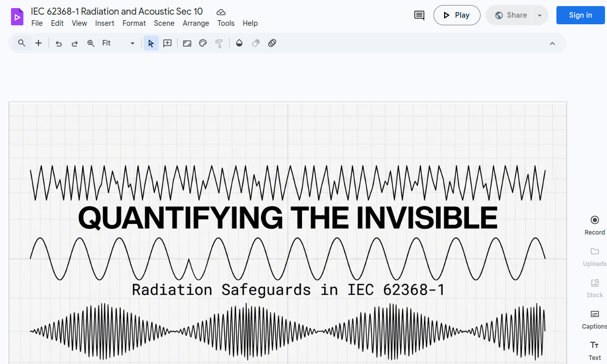Select the Text tool in the sidebar
The width and height of the screenshot is (607, 364).
click(594, 345)
